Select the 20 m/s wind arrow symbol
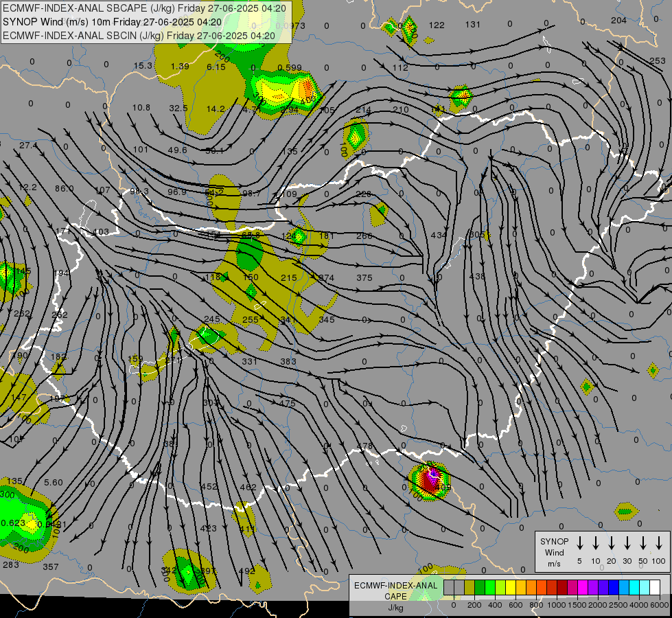672x618 pixels. tap(611, 543)
